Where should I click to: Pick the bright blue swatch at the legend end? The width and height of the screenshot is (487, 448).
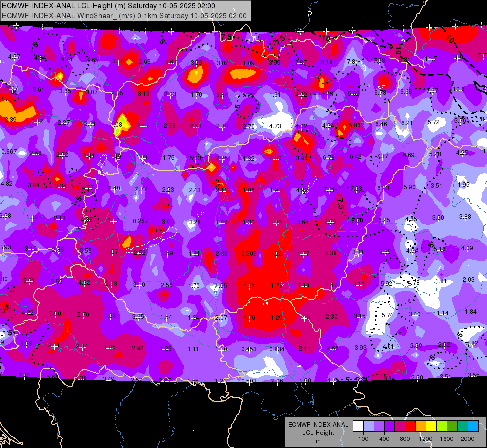tap(473, 426)
